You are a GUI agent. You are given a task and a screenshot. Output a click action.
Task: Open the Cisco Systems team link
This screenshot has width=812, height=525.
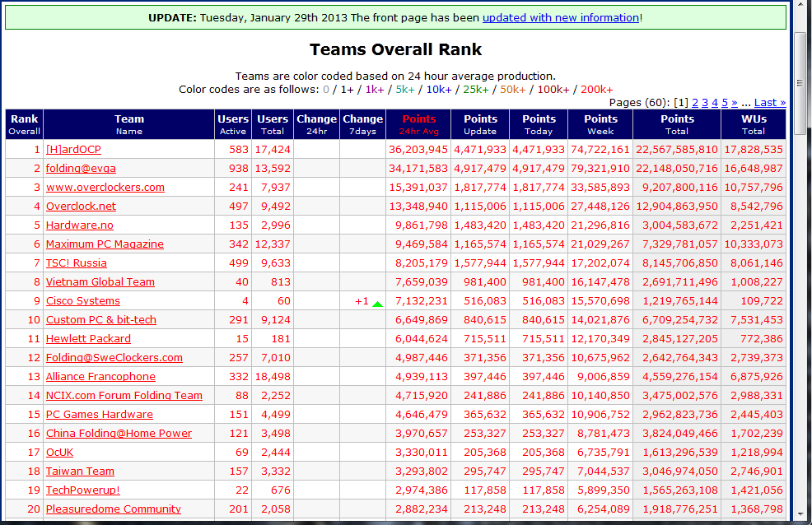83,301
